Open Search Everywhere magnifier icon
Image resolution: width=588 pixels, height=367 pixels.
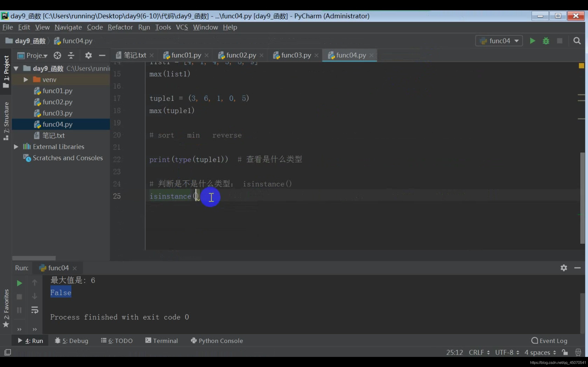coord(577,41)
